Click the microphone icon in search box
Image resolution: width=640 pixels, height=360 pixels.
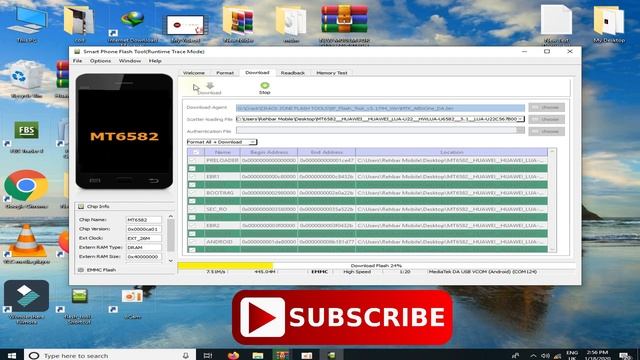186,356
